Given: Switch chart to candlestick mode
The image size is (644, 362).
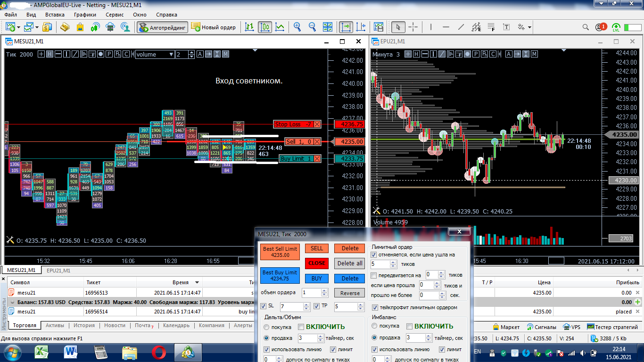Looking at the screenshot, I should (264, 27).
